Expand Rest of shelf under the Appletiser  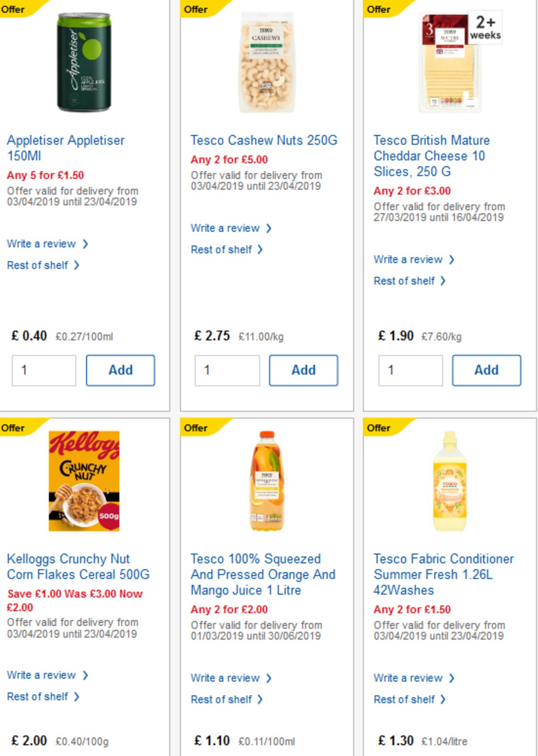pos(40,265)
